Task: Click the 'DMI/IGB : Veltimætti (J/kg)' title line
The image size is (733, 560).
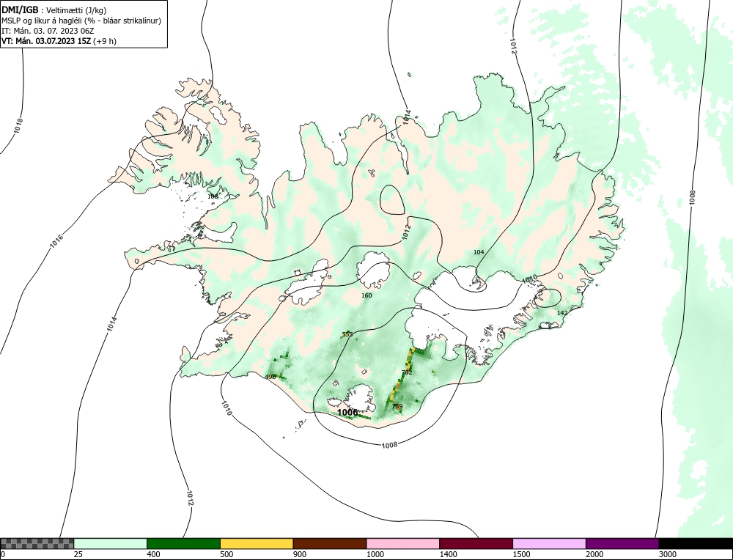Action: coord(54,10)
